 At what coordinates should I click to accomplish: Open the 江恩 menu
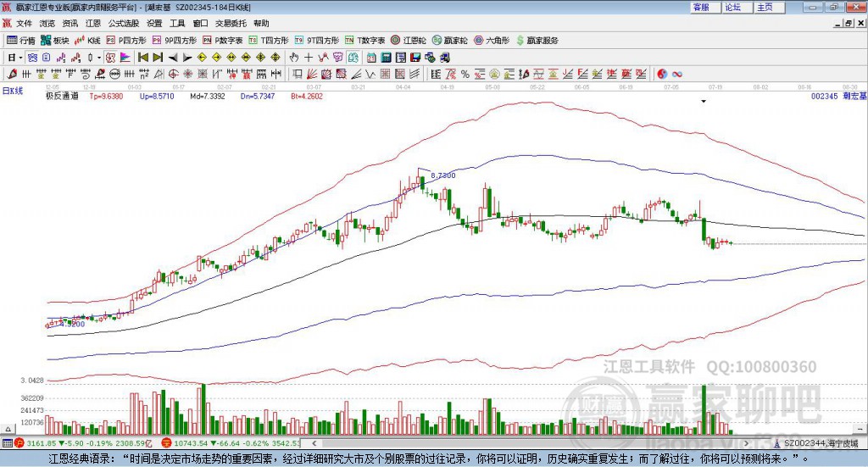click(x=93, y=23)
